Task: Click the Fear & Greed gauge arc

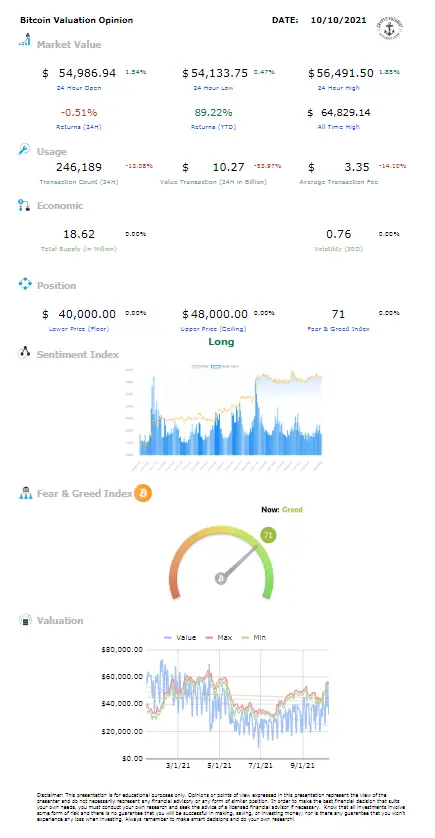Action: [x=221, y=561]
